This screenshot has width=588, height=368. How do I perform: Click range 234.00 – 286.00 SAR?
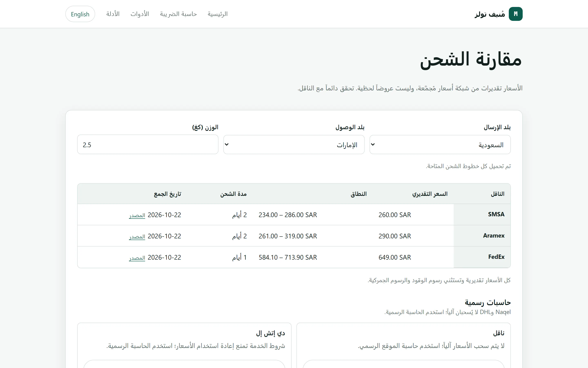tap(288, 215)
